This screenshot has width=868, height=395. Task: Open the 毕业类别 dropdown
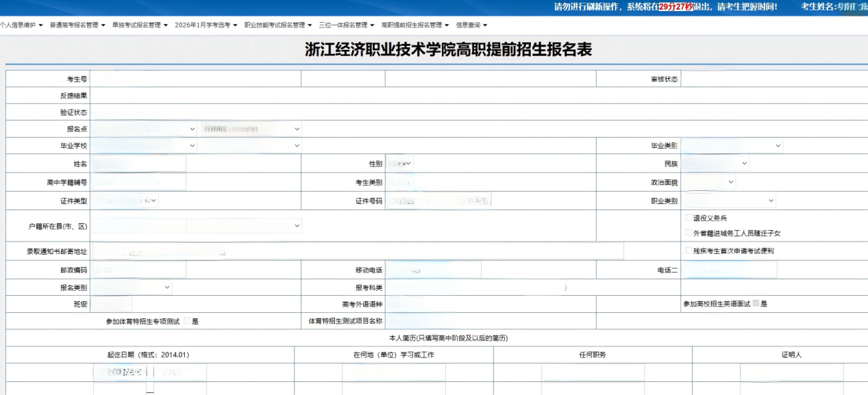(x=732, y=145)
